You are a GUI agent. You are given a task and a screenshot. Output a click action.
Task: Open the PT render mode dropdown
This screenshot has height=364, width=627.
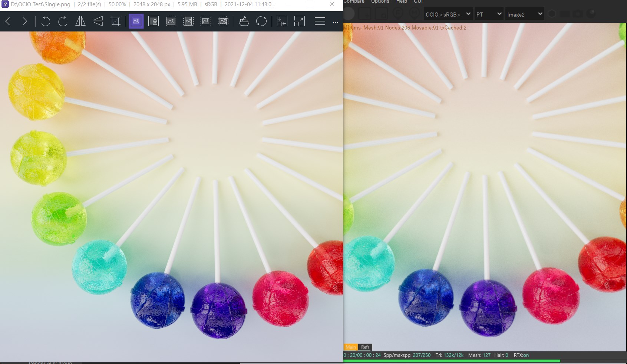point(489,14)
